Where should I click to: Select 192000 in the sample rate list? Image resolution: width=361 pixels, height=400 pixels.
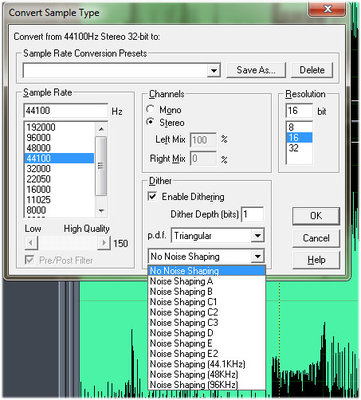click(60, 127)
